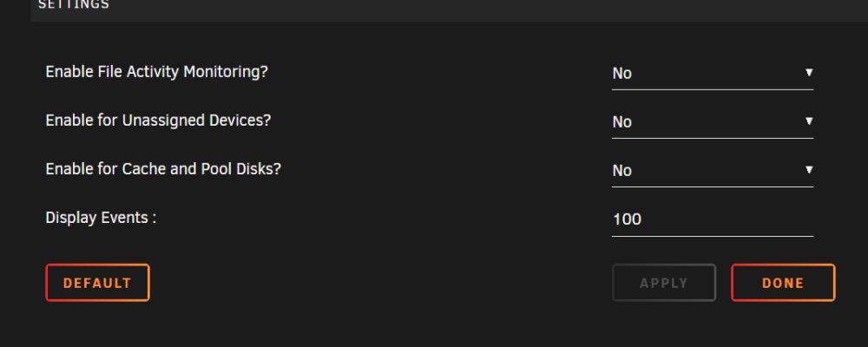Select the No value for Unassigned Devices
Viewport: 868px width, 347px height.
tap(622, 121)
